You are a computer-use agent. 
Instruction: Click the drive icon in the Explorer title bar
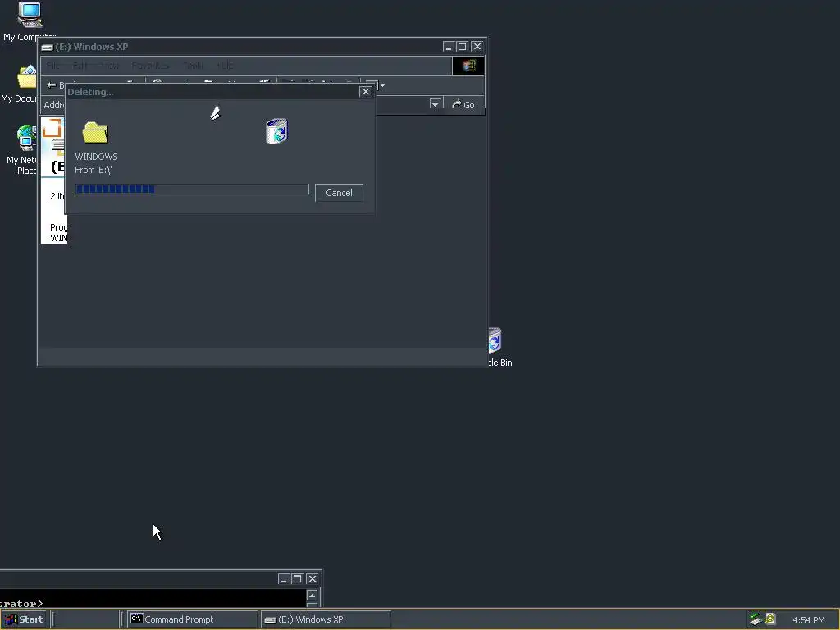tap(47, 47)
